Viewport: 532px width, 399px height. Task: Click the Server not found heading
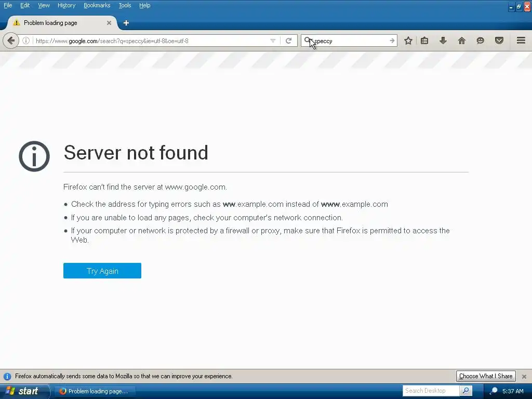(136, 152)
